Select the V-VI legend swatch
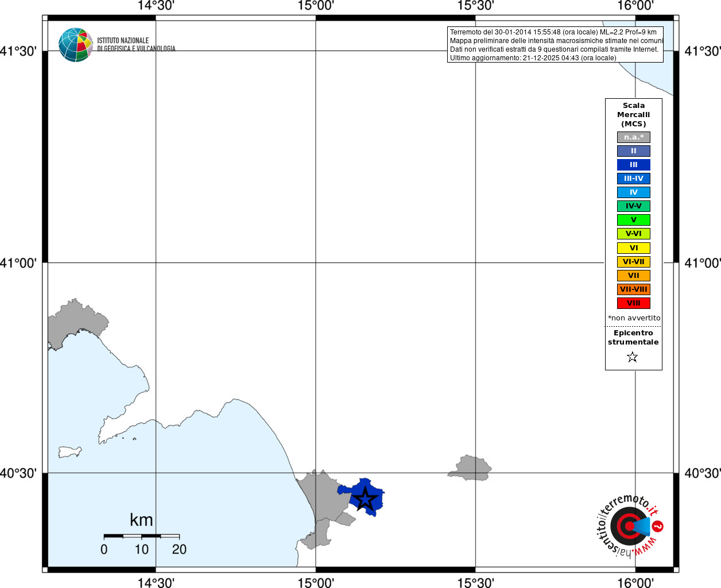The width and height of the screenshot is (721, 588). pyautogui.click(x=634, y=234)
